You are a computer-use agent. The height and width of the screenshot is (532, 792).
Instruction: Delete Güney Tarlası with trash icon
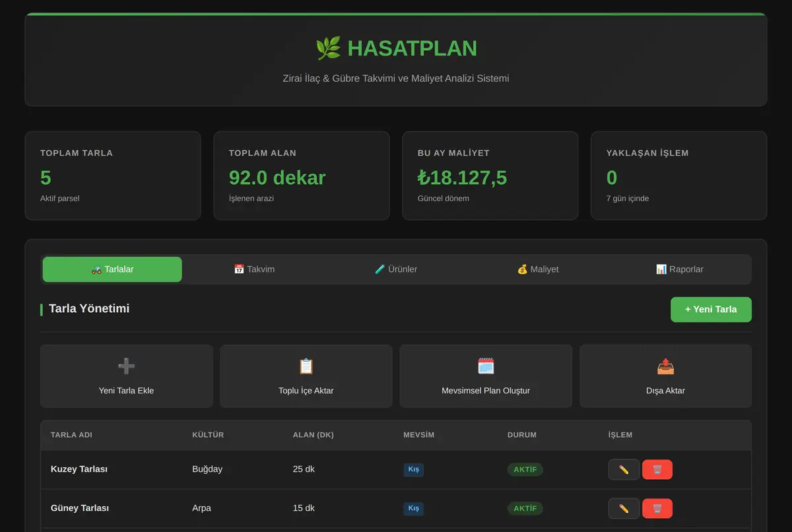point(657,508)
